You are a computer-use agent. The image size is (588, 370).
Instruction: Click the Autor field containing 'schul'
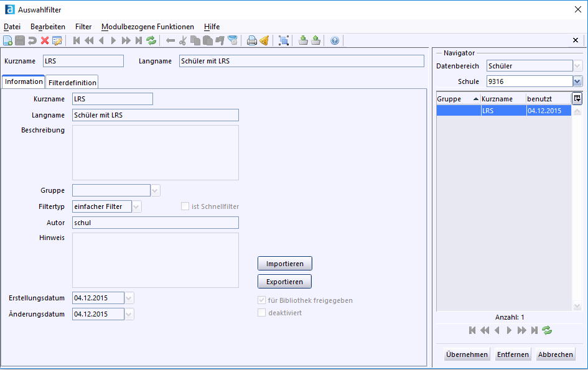pyautogui.click(x=156, y=223)
